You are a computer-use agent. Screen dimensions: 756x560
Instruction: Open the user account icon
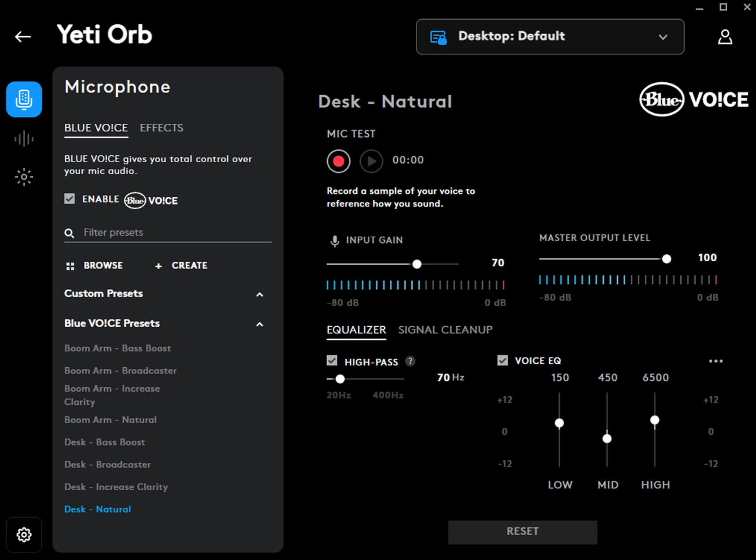click(x=725, y=37)
